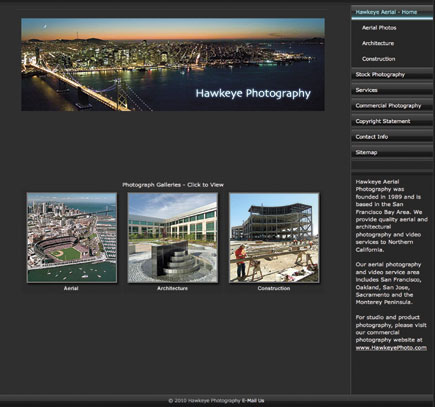435x407 pixels.
Task: Click the Architecture caption under the thumbnail
Action: pyautogui.click(x=172, y=288)
